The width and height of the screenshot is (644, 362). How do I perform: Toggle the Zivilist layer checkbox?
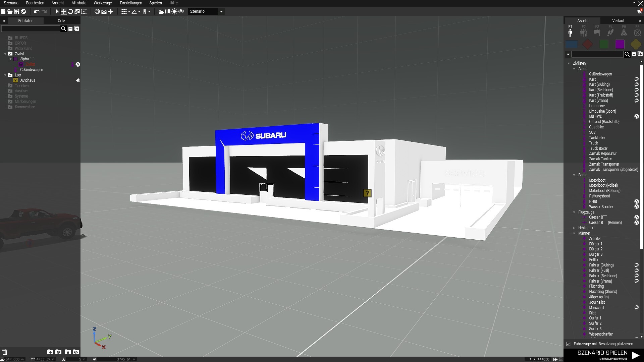[10, 54]
